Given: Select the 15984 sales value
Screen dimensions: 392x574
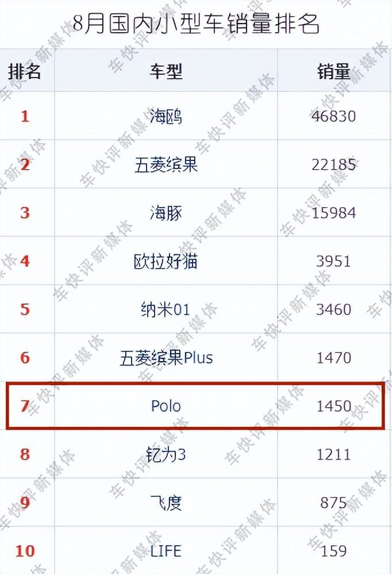Looking at the screenshot, I should point(333,213).
